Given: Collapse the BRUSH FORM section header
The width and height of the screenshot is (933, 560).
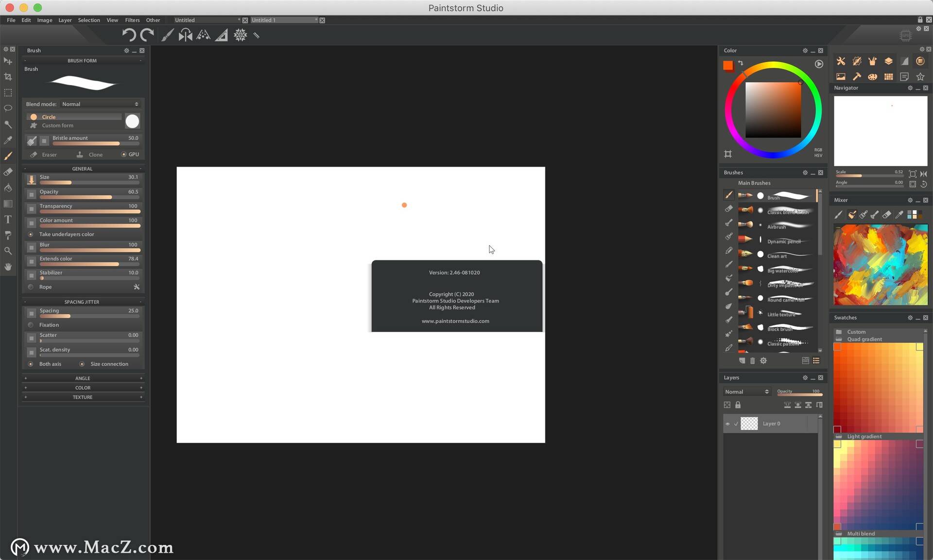Looking at the screenshot, I should [83, 61].
